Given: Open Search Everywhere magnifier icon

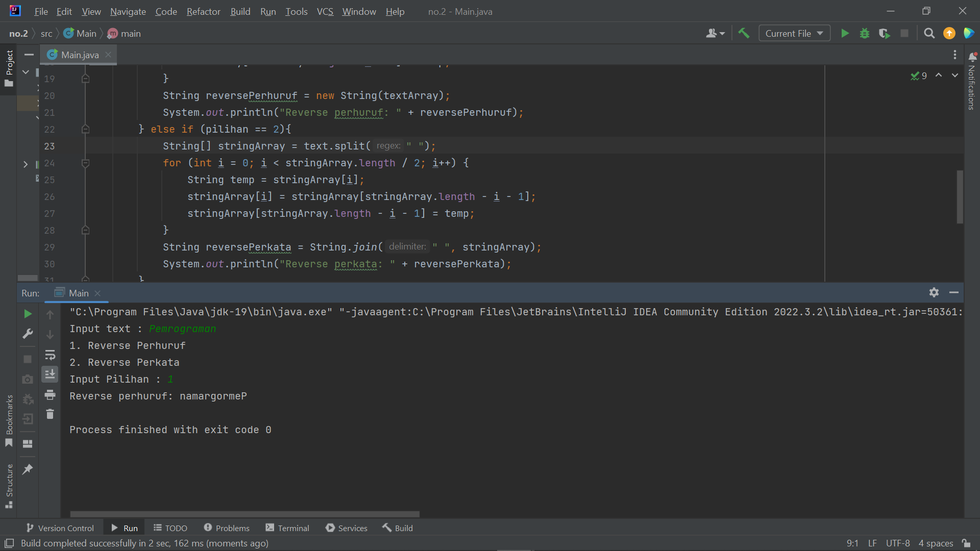Looking at the screenshot, I should coord(929,33).
